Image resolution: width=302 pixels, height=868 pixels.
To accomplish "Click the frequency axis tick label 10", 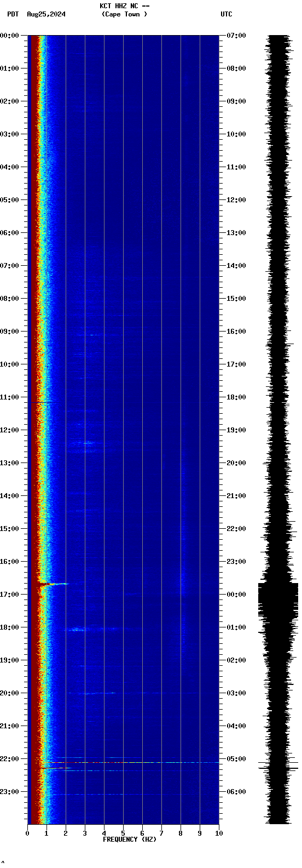I will coord(219,833).
